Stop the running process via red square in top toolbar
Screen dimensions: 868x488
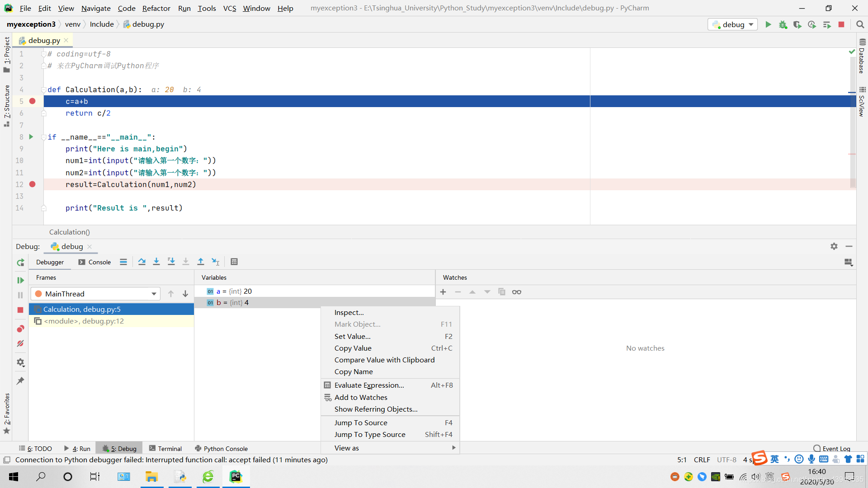(x=841, y=24)
